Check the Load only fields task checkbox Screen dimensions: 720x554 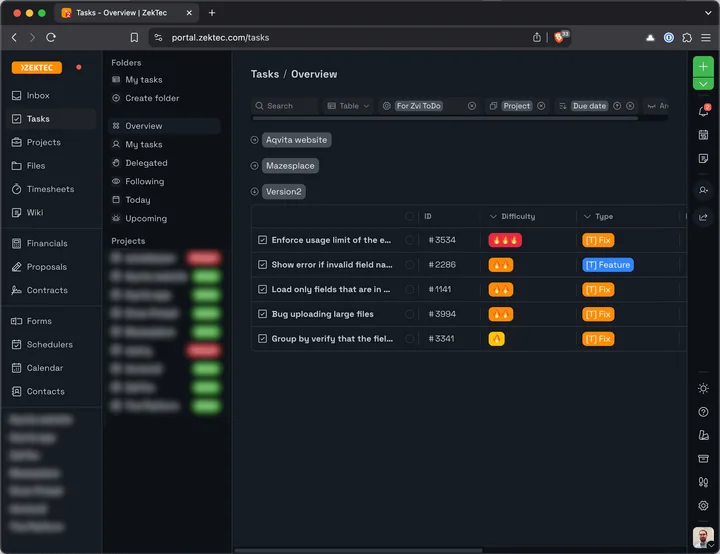262,289
